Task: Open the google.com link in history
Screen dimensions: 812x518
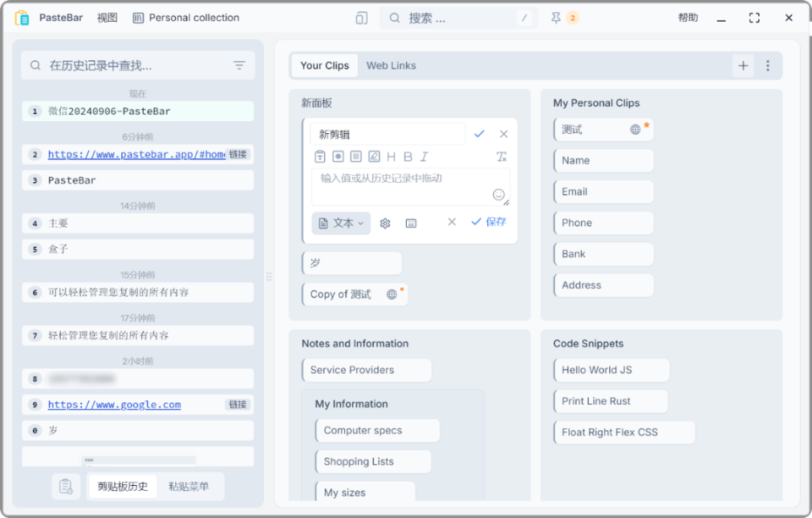Action: 114,405
